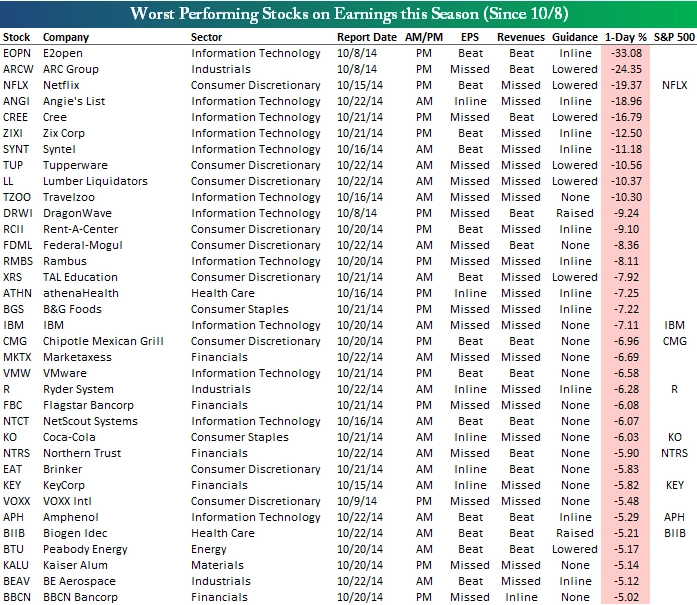Click the 'ARC Group' company cell
The height and width of the screenshot is (605, 697).
(71, 69)
